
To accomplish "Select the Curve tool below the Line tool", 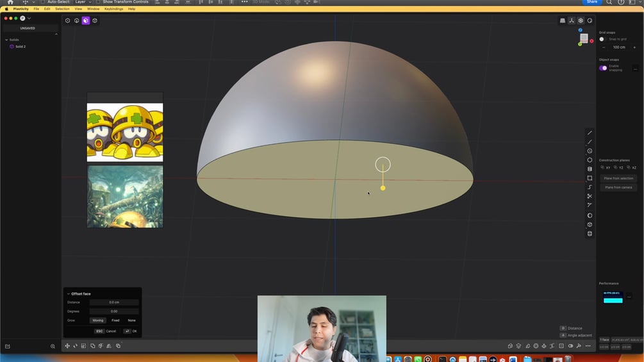I will [x=590, y=142].
